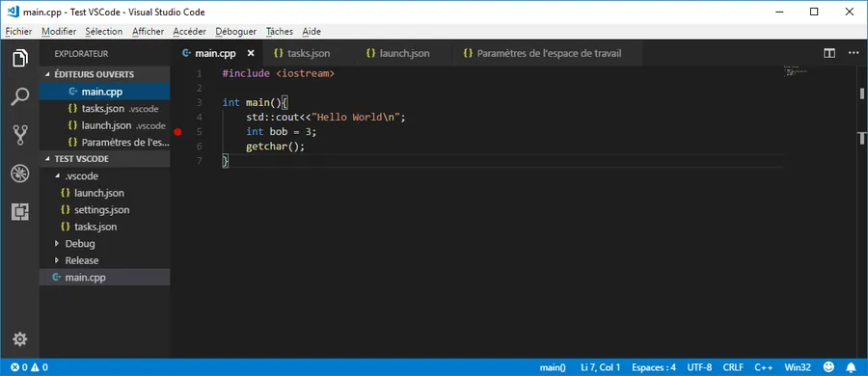Open the Explorer view in activity bar
The width and height of the screenshot is (868, 376).
tap(20, 58)
